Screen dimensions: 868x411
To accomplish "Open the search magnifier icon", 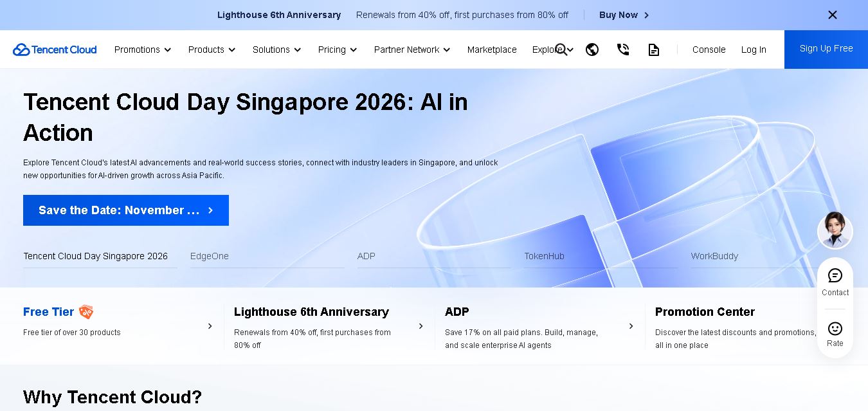I will click(x=561, y=50).
